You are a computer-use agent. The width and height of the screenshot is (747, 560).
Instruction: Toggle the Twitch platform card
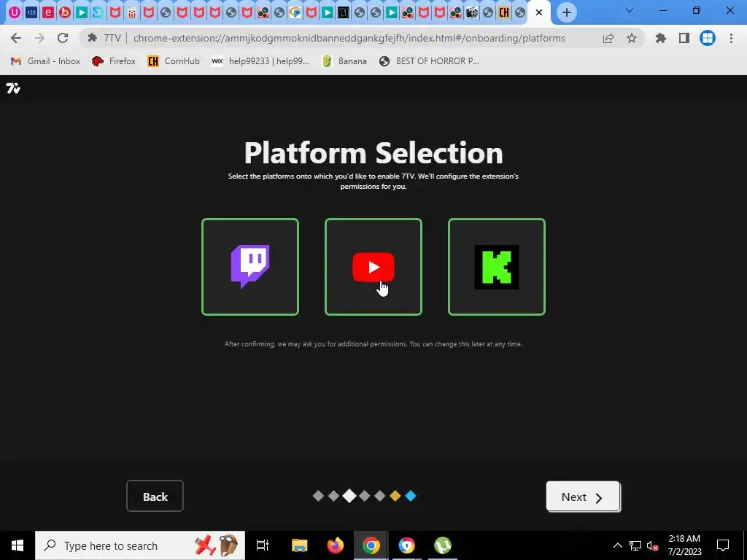[250, 267]
